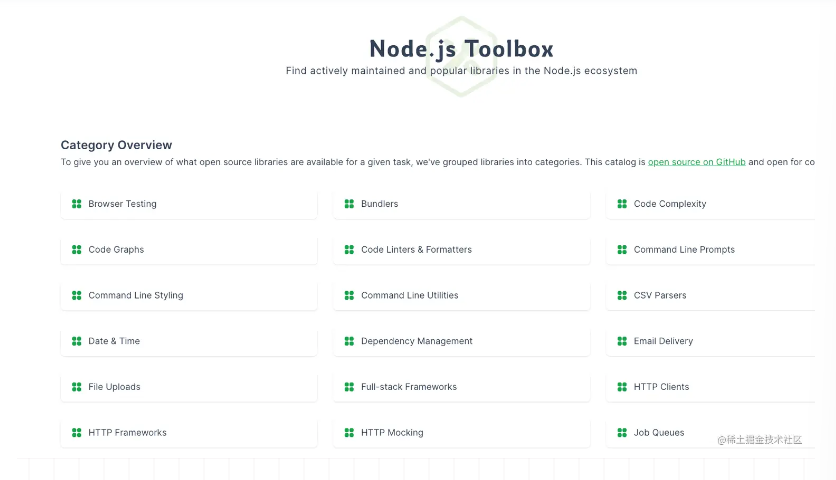Screen dimensions: 836x480
Task: Click the Node.js Toolbox page title
Action: pos(461,48)
